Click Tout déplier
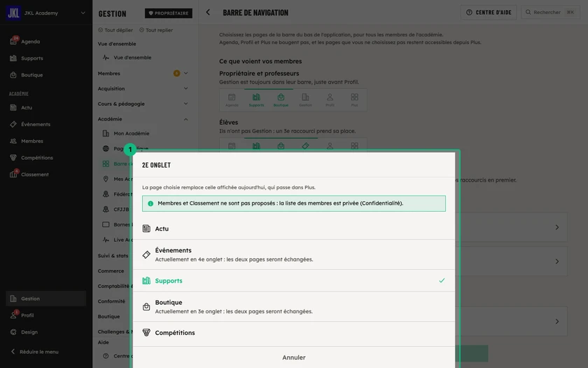The width and height of the screenshot is (588, 368). click(115, 30)
